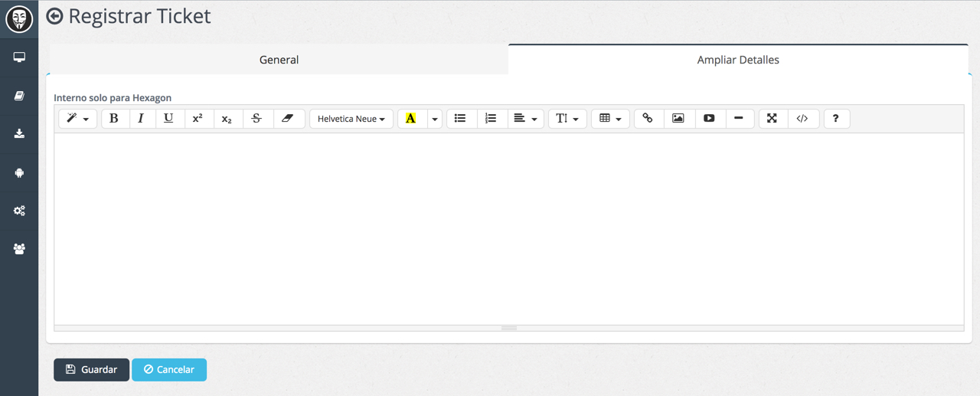Apply superscript formatting

pos(198,119)
